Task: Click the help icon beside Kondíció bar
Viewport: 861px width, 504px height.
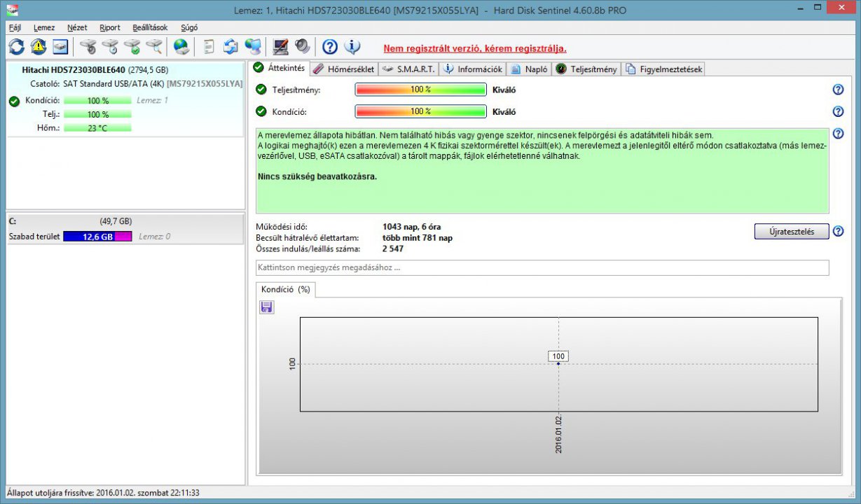Action: [x=837, y=111]
